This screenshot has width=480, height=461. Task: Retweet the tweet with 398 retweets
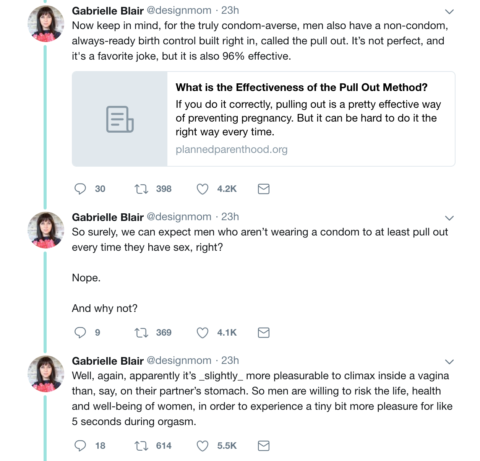[141, 189]
